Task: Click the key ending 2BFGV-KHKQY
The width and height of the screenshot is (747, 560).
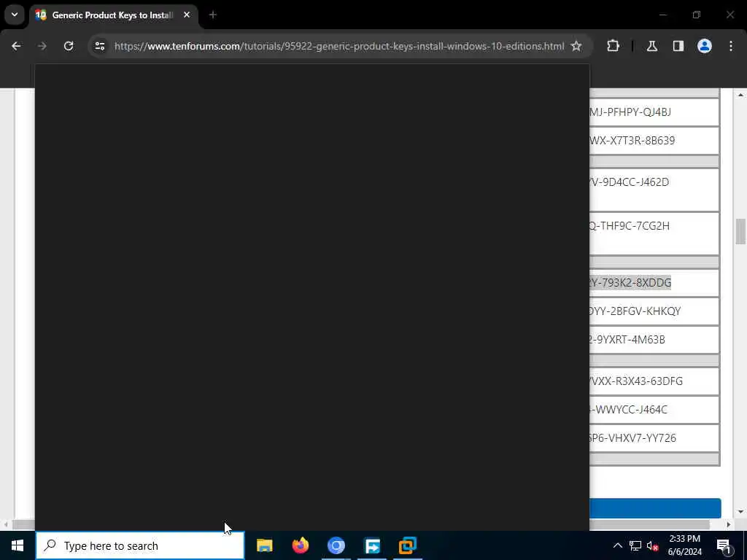Action: click(635, 311)
